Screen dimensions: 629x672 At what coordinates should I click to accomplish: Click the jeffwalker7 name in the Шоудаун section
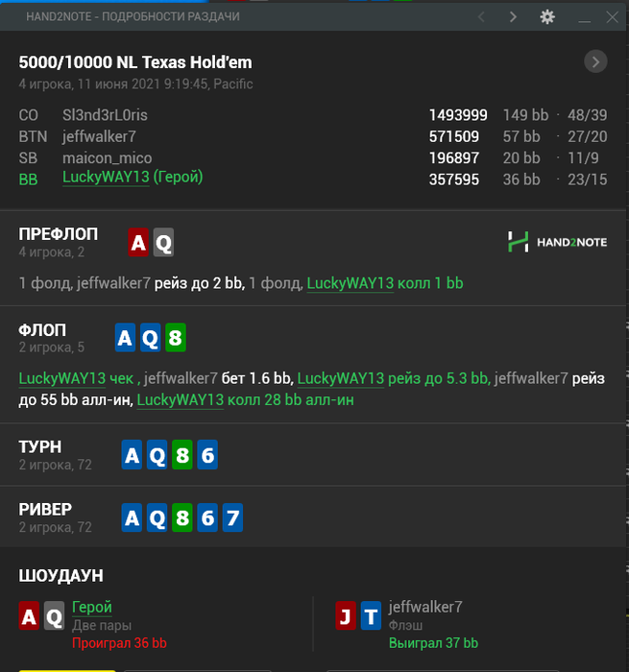tap(425, 607)
